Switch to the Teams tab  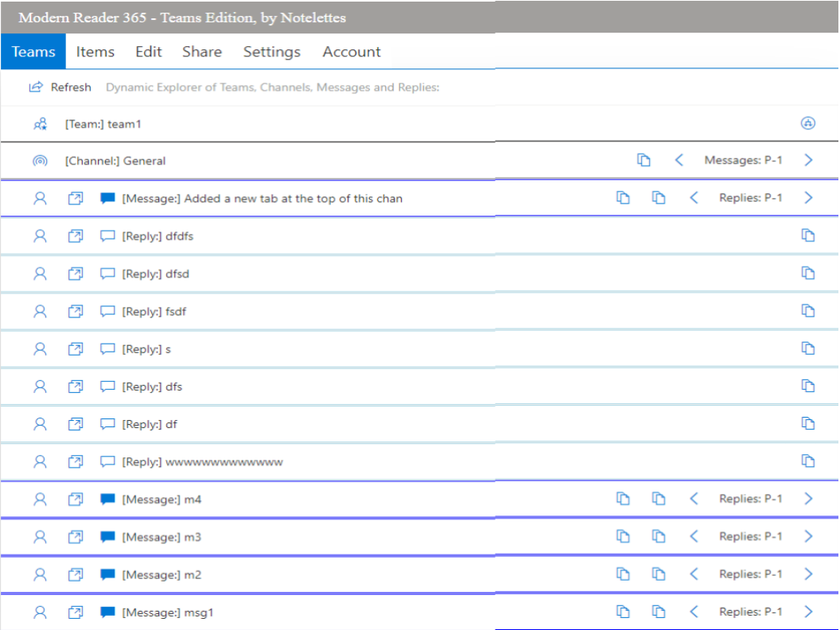click(x=33, y=52)
